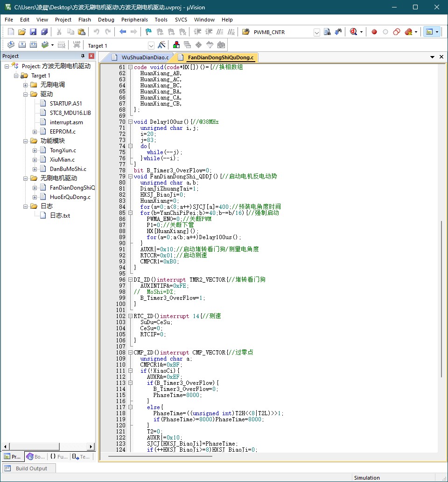
Task: Expand the 无刷电调 folder in tree
Action: 26,85
